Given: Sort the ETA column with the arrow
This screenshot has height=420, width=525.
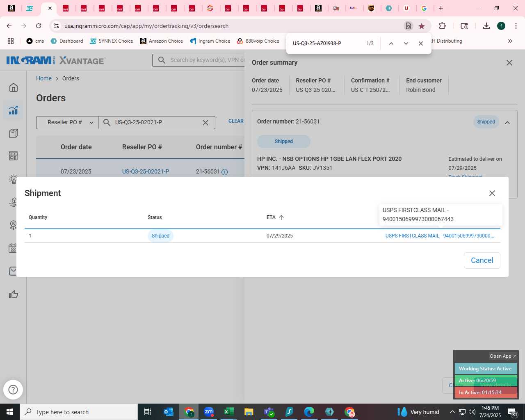Looking at the screenshot, I should (x=281, y=217).
